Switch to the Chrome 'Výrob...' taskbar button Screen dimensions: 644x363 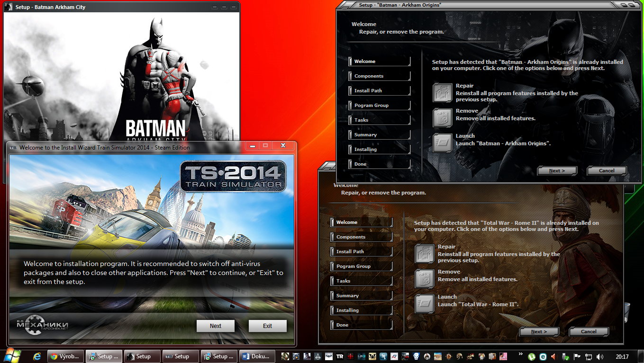click(x=65, y=356)
